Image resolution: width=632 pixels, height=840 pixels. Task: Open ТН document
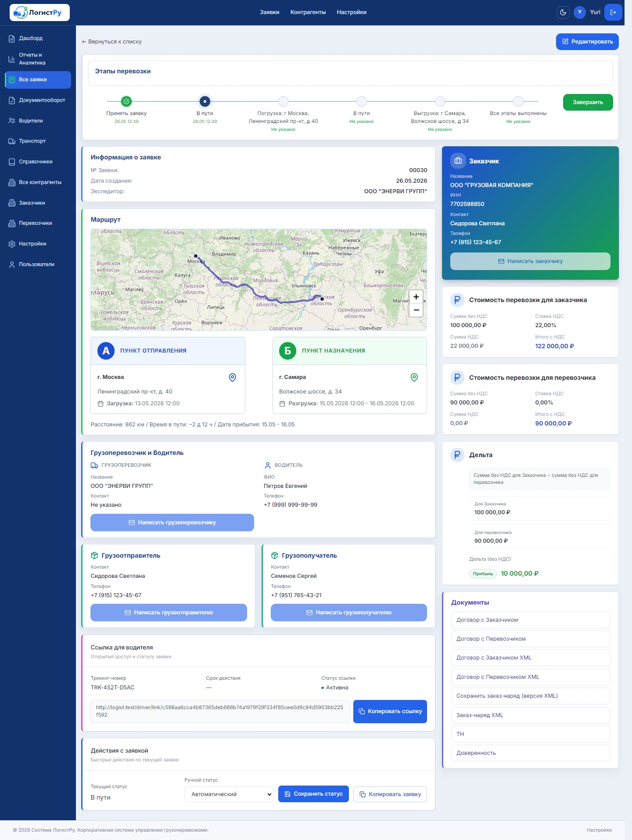pyautogui.click(x=531, y=734)
